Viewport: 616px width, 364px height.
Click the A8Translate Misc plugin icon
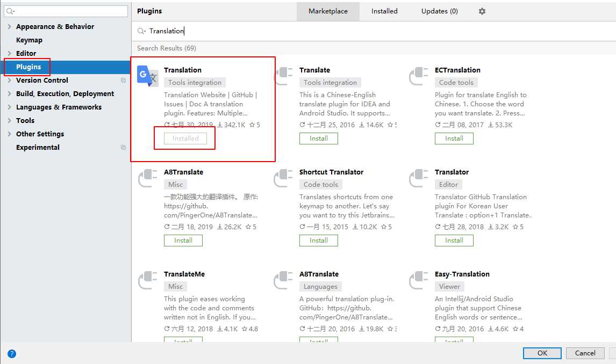coord(148,178)
